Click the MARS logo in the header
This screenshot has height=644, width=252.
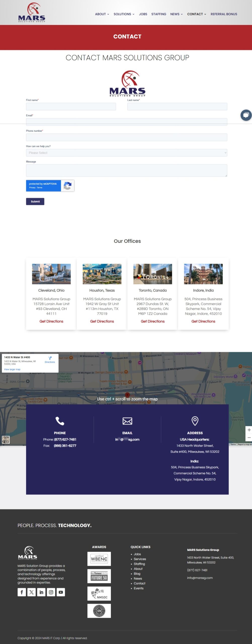[32, 12]
